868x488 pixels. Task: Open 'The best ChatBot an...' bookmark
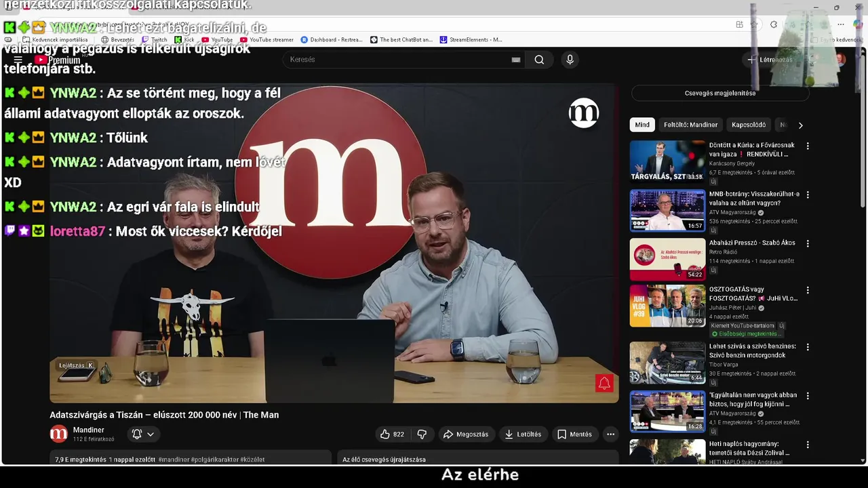point(401,40)
